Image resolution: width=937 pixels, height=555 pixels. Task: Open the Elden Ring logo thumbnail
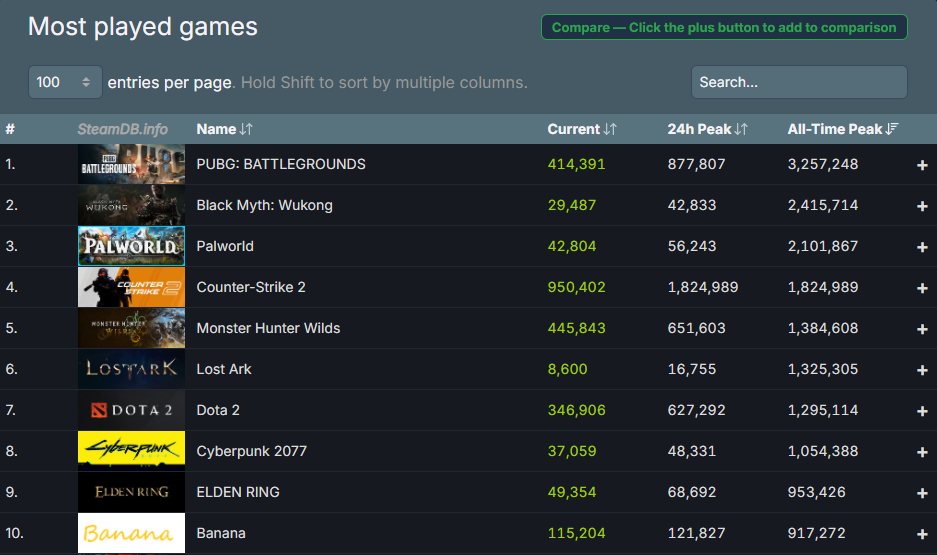click(x=131, y=492)
